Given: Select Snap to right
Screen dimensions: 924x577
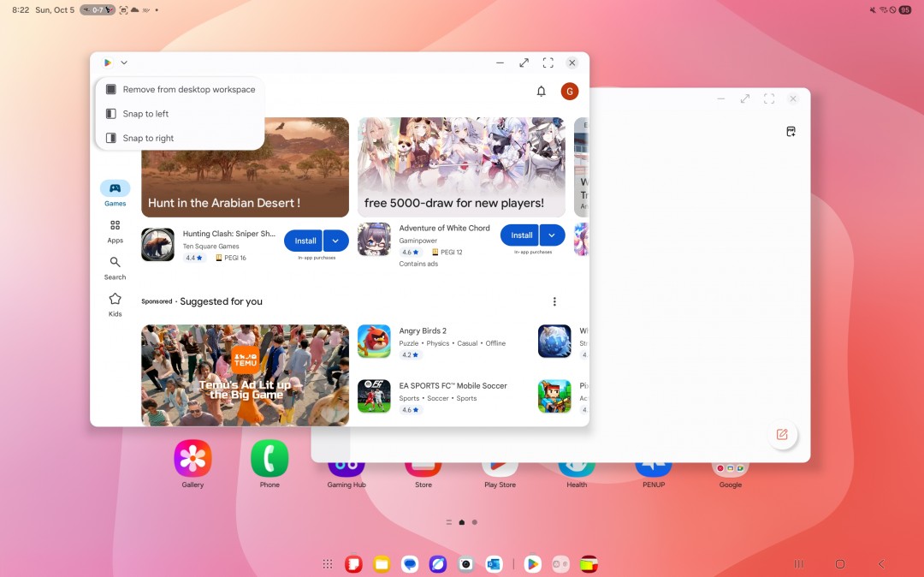Looking at the screenshot, I should [148, 138].
